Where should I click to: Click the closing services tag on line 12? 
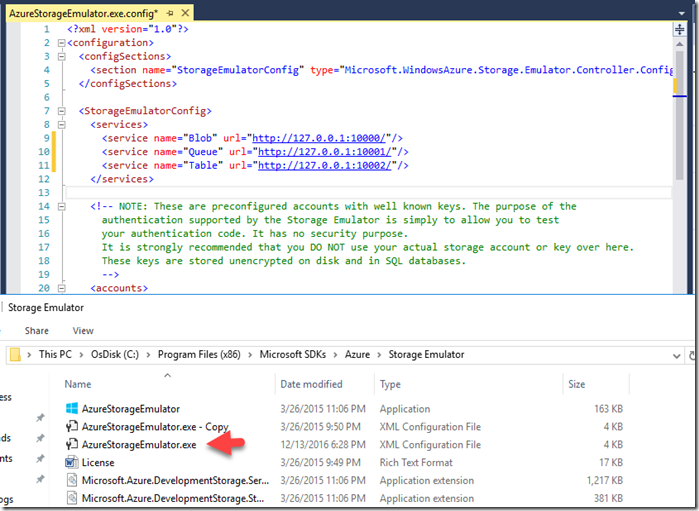pos(122,179)
